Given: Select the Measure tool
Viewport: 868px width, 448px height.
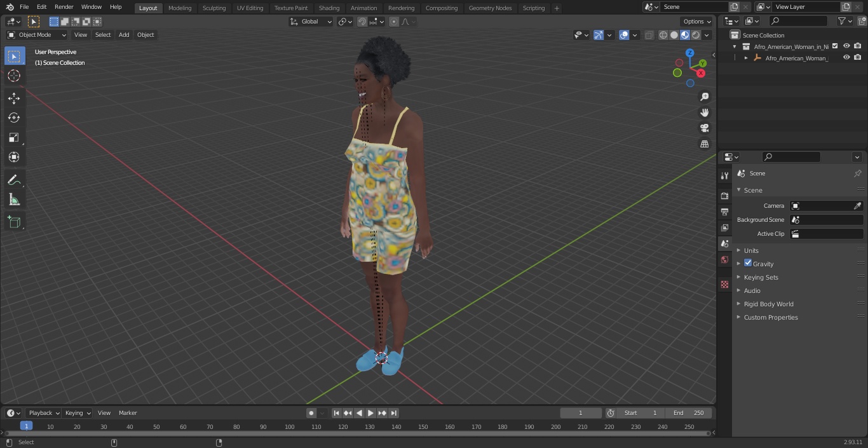Looking at the screenshot, I should click(14, 200).
